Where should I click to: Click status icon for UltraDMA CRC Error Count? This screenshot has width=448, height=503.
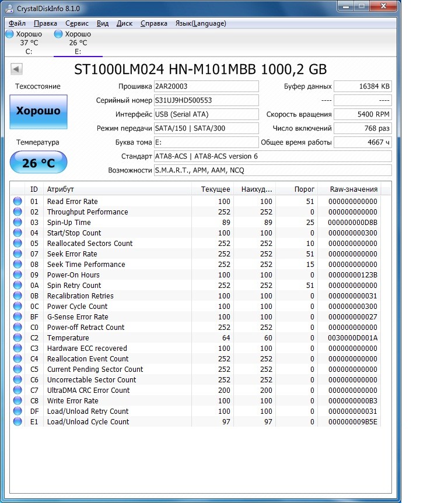click(x=17, y=390)
